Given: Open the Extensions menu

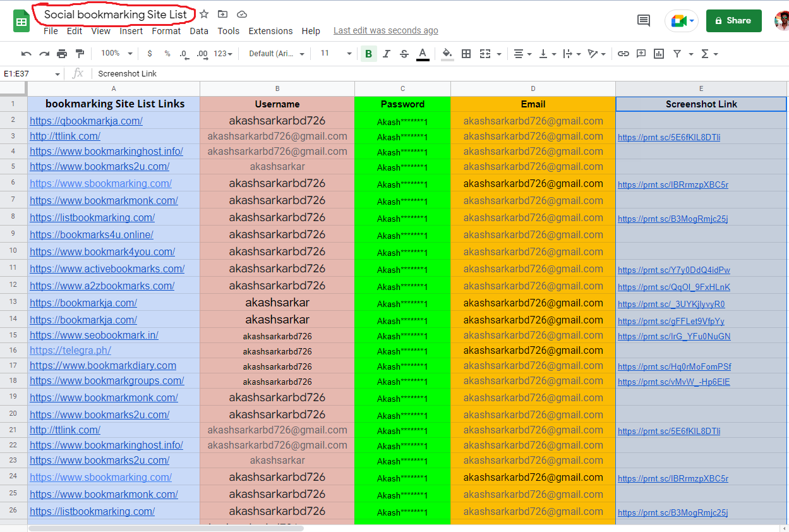Looking at the screenshot, I should click(270, 31).
